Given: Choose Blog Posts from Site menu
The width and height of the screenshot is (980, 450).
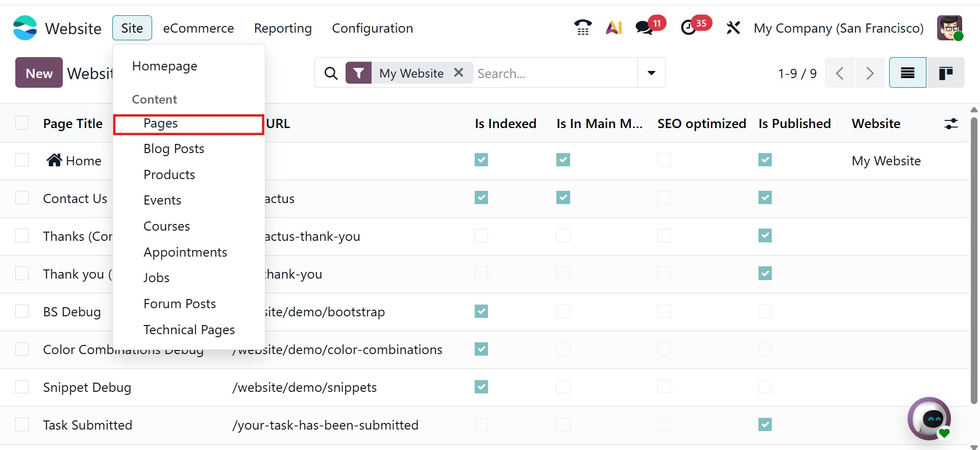Looking at the screenshot, I should 174,149.
